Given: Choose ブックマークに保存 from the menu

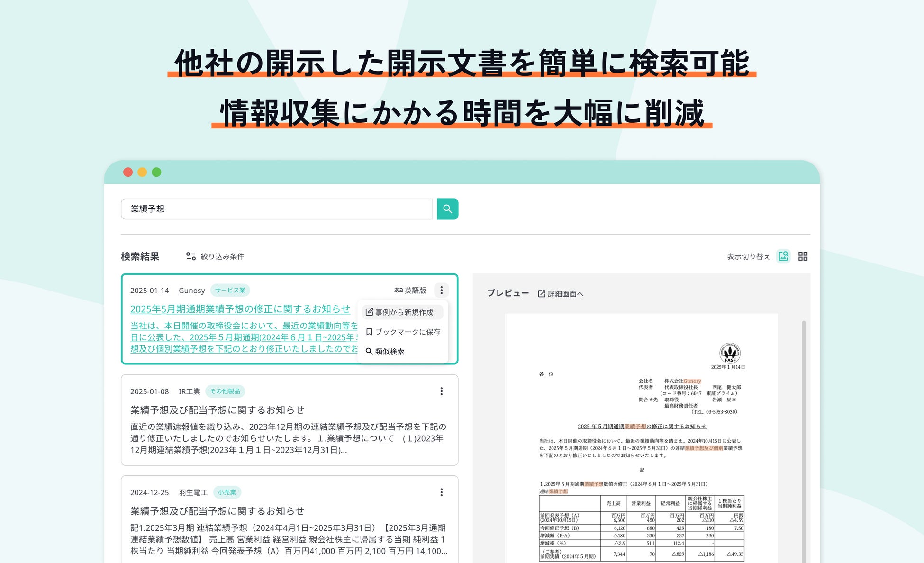Looking at the screenshot, I should pyautogui.click(x=403, y=332).
